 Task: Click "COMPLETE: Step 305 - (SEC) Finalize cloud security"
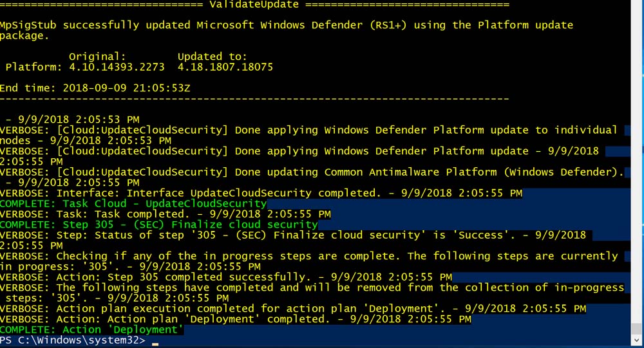point(159,224)
